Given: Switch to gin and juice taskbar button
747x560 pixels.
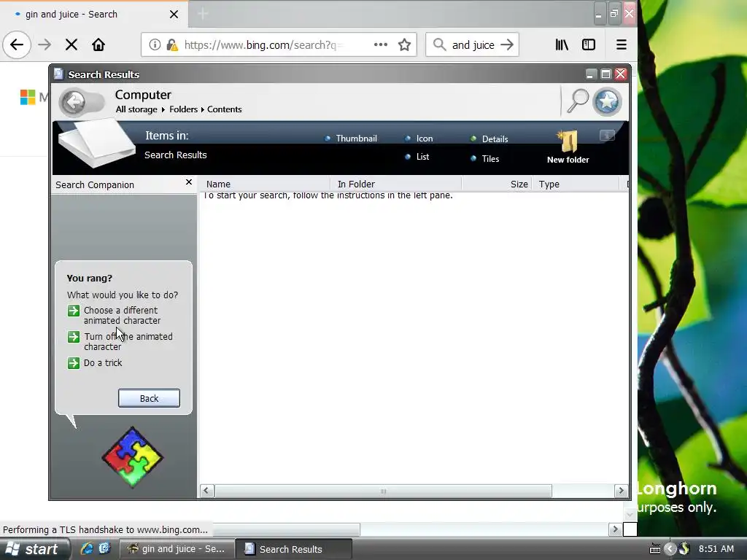Looking at the screenshot, I should [177, 549].
